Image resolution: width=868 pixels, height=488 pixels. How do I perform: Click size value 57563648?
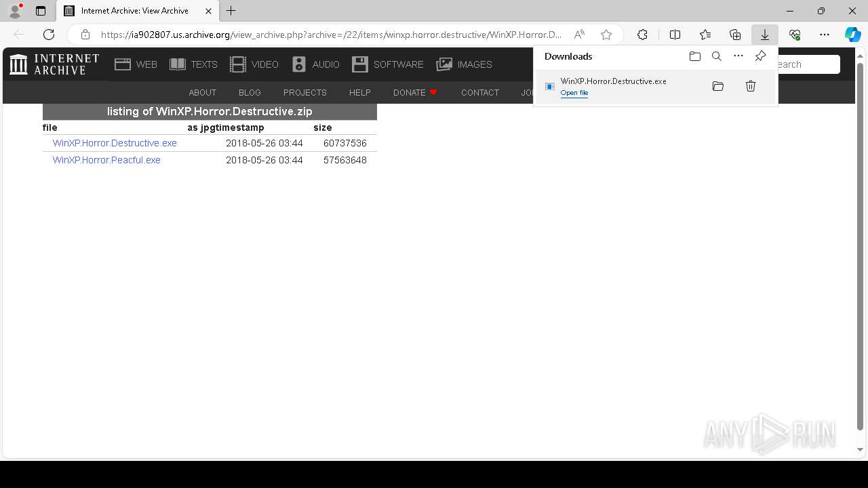pyautogui.click(x=345, y=160)
